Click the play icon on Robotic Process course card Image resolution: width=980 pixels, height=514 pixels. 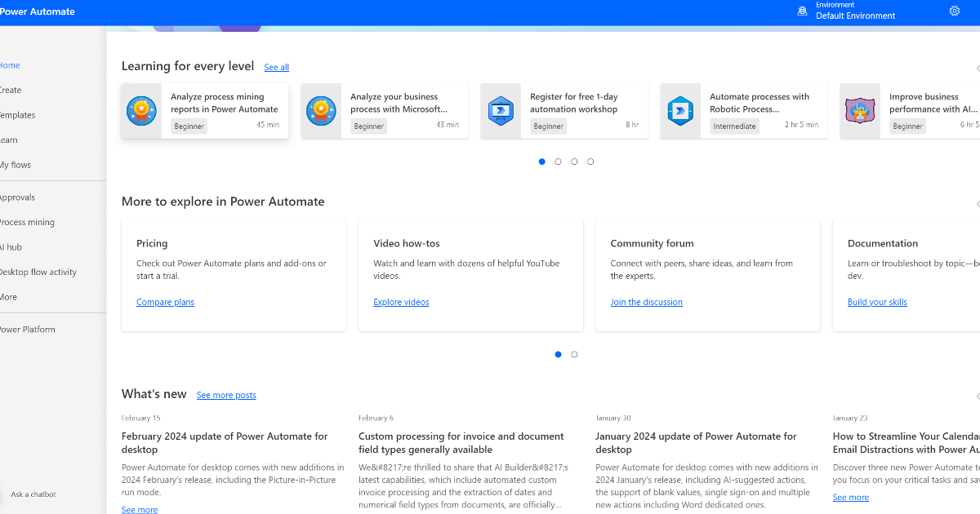[680, 110]
